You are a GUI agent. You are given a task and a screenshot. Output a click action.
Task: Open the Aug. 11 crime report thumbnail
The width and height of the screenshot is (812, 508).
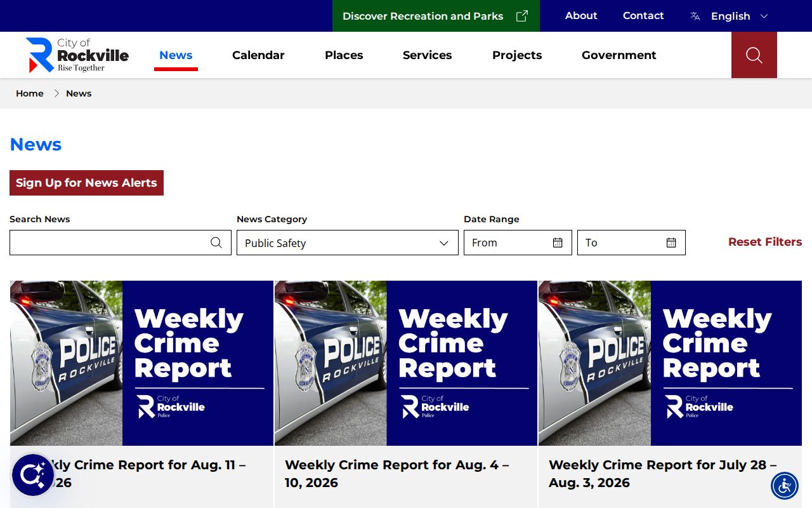pos(141,363)
